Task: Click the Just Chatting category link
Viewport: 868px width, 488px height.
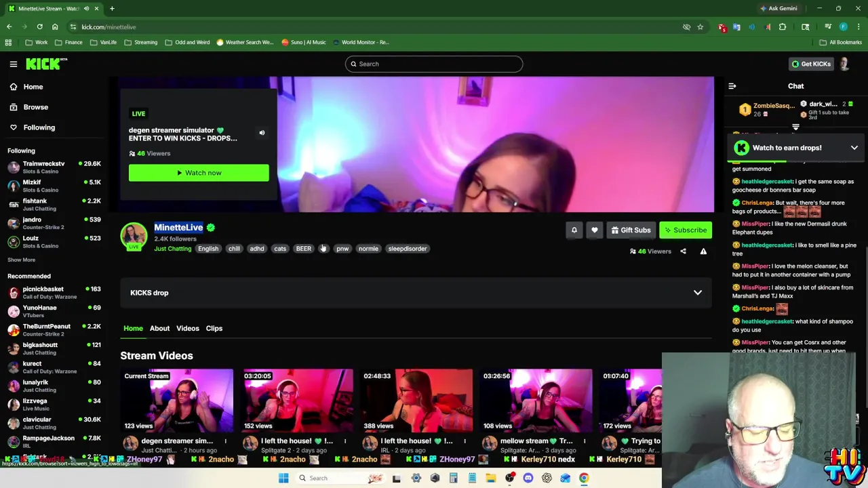Action: [x=172, y=249]
